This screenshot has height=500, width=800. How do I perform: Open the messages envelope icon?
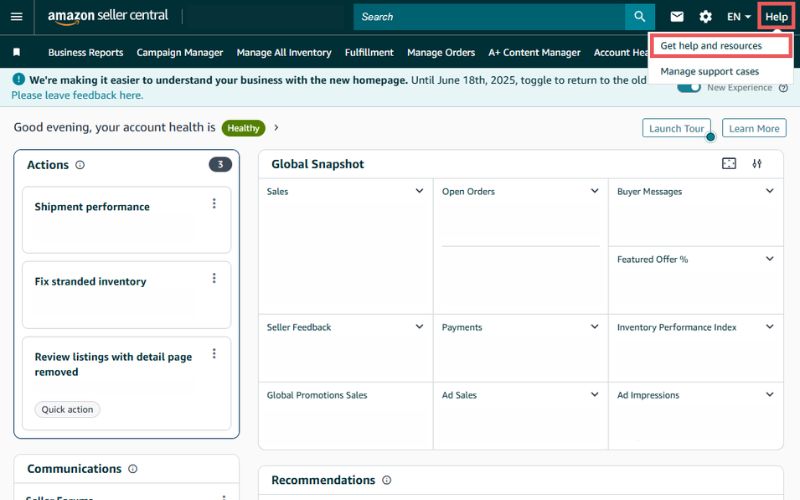click(677, 17)
